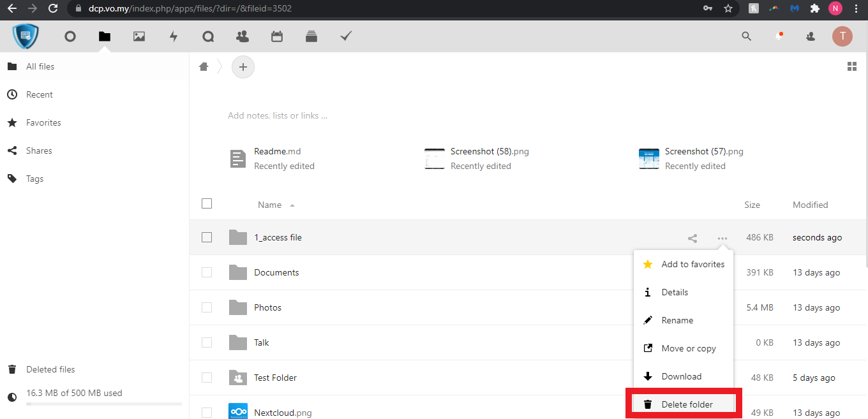The width and height of the screenshot is (868, 419).
Task: Open the Photos app icon in top bar
Action: tap(139, 36)
